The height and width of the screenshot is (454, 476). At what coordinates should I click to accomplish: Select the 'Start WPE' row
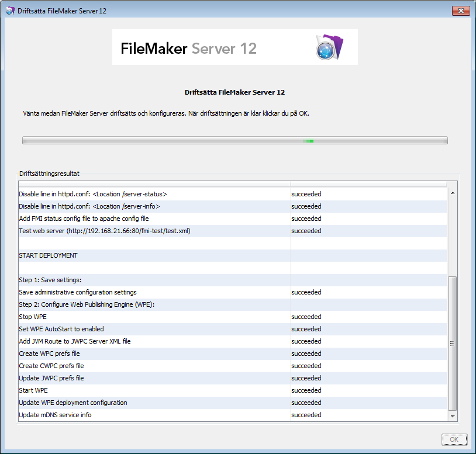pos(233,391)
